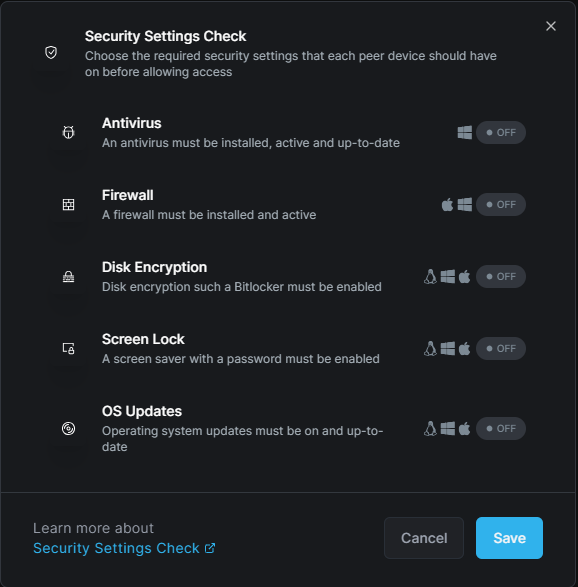Click the Disk Encryption lock icon
578x587 pixels.
pyautogui.click(x=68, y=276)
